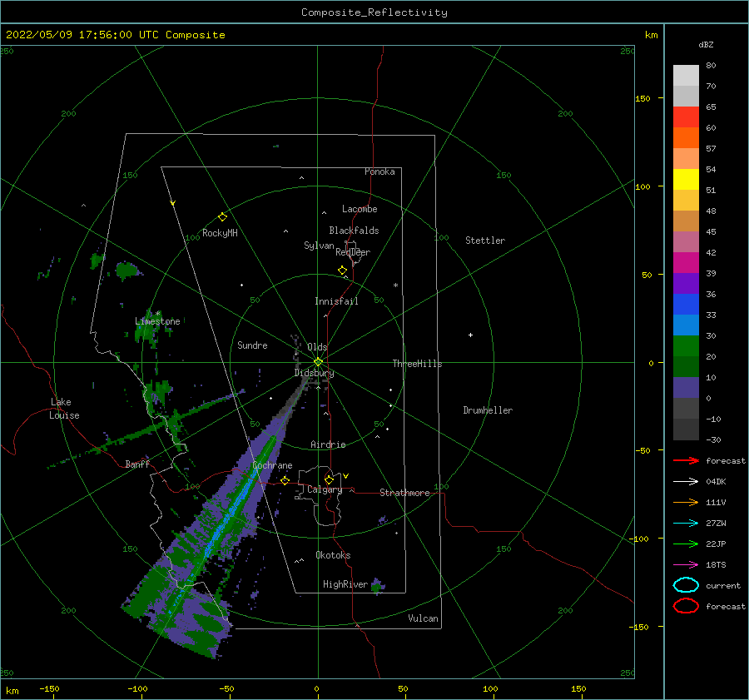Click the dBZ legend heading
Image resolution: width=749 pixels, height=700 pixels.
tap(706, 44)
